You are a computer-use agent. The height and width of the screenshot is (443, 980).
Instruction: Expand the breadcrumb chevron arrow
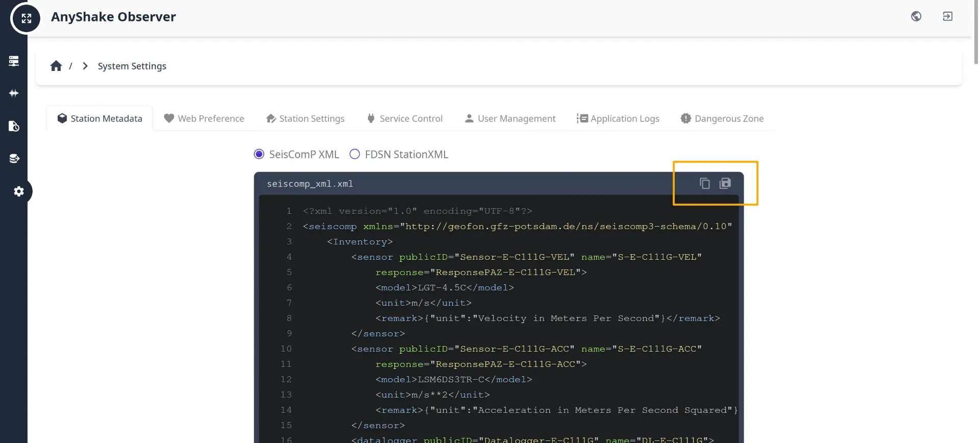85,66
